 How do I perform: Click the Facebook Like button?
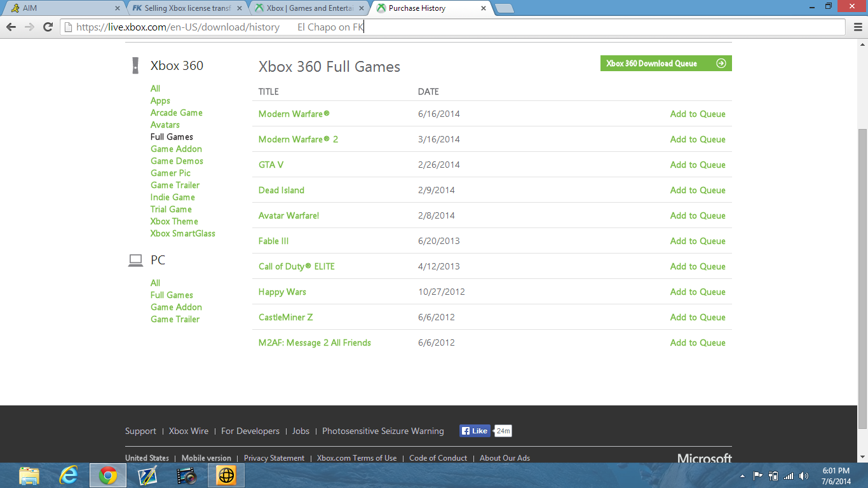tap(475, 431)
